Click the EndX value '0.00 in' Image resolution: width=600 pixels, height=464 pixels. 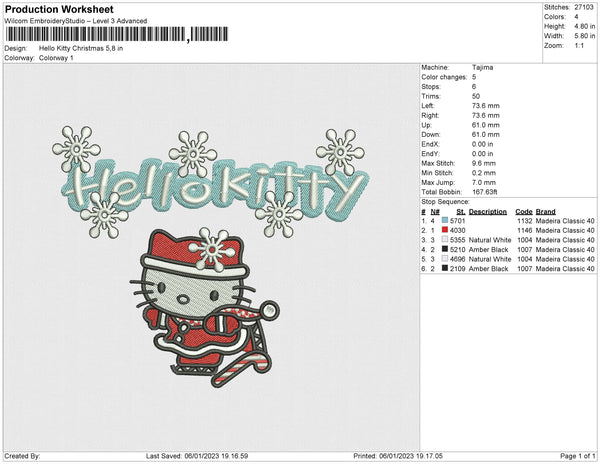coord(483,144)
